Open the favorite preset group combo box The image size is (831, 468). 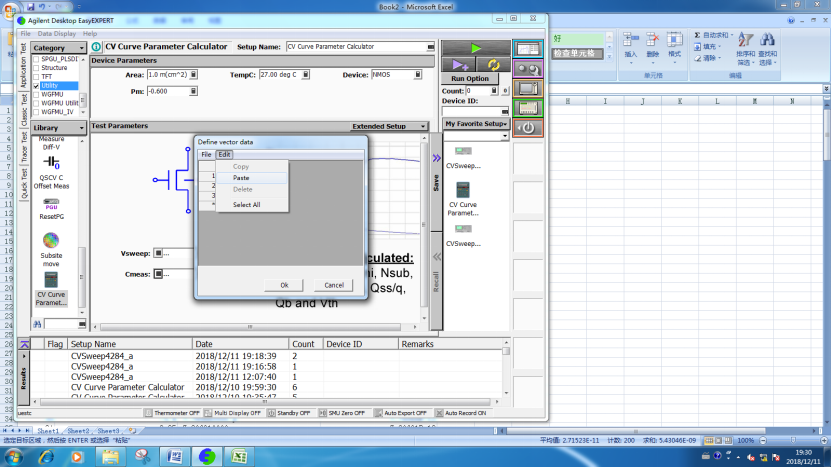pos(475,136)
